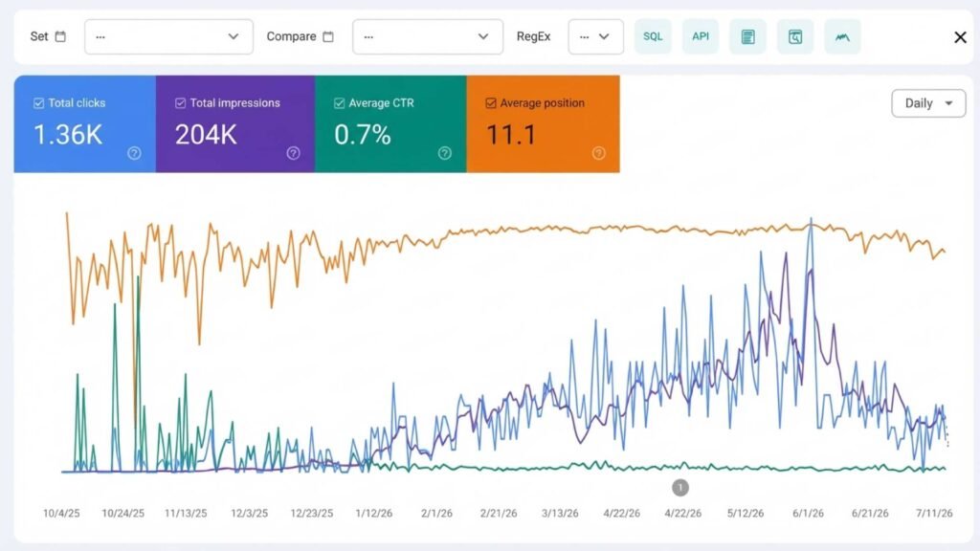Click the page search icon button
Viewport: 980px width, 551px height.
795,37
